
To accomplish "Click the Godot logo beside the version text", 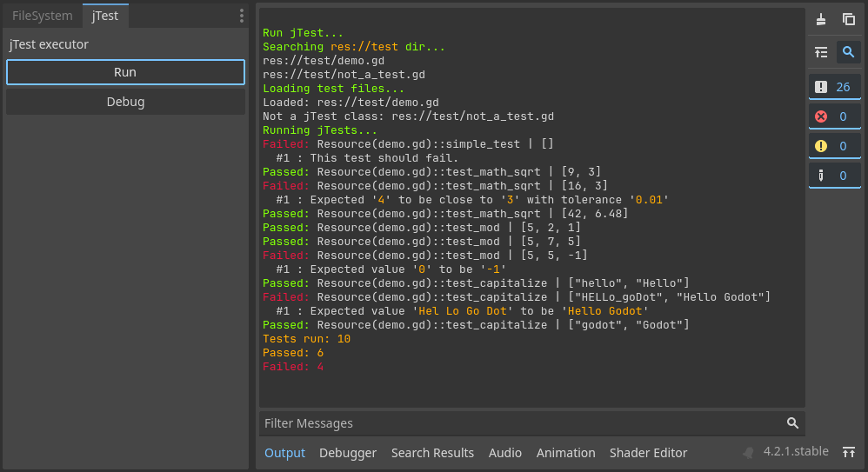I will pos(749,452).
